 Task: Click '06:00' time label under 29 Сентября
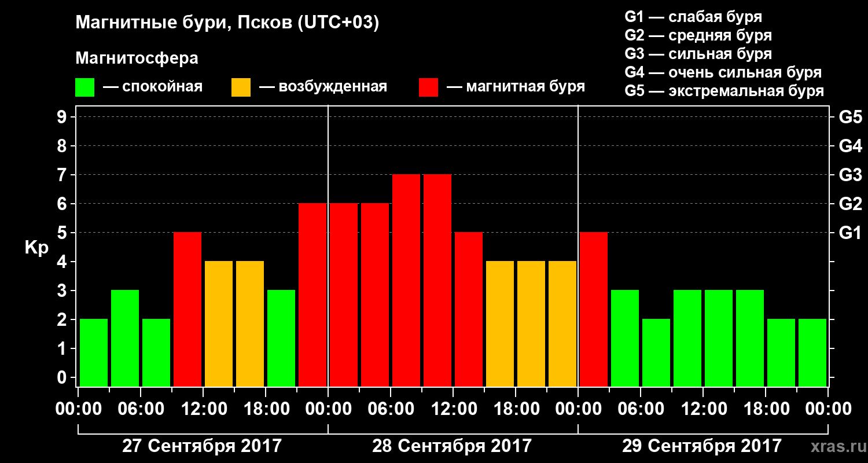click(x=641, y=409)
